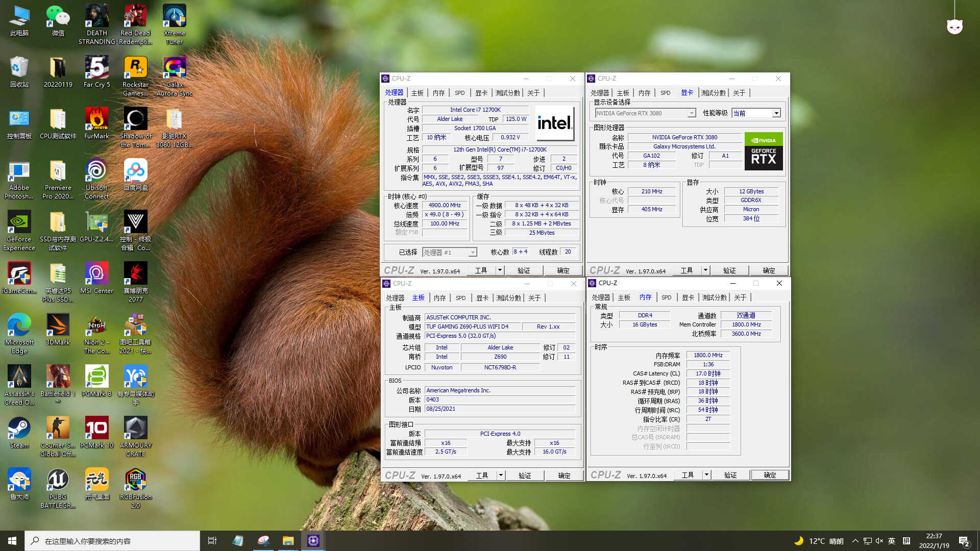
Task: Open Adobe Photoshop shortcut
Action: click(x=19, y=180)
